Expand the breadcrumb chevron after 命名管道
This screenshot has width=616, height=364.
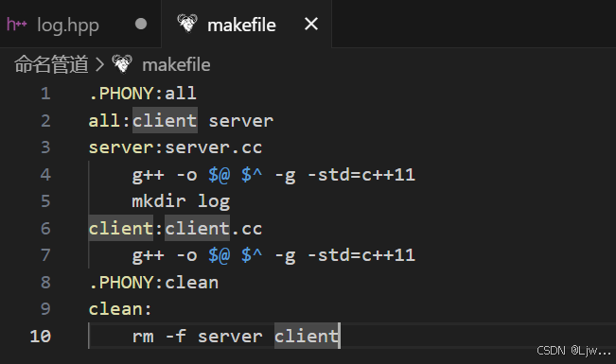99,65
